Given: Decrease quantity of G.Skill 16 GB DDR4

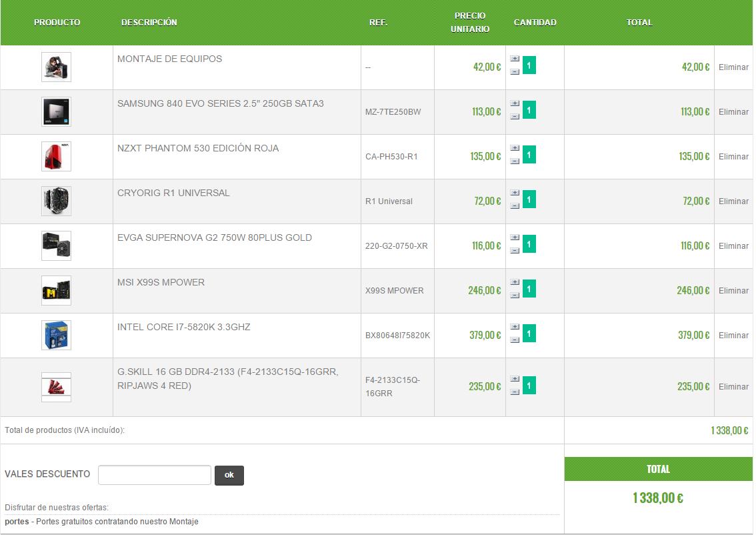Looking at the screenshot, I should (515, 392).
